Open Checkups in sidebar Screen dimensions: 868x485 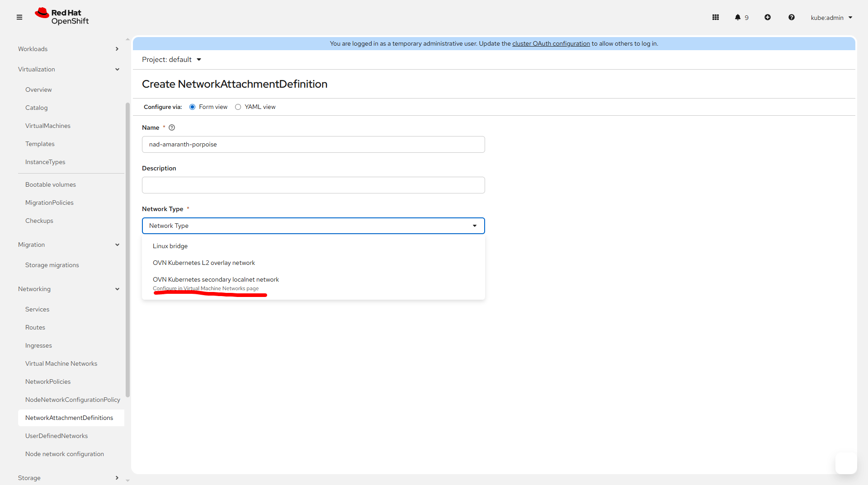(x=39, y=221)
